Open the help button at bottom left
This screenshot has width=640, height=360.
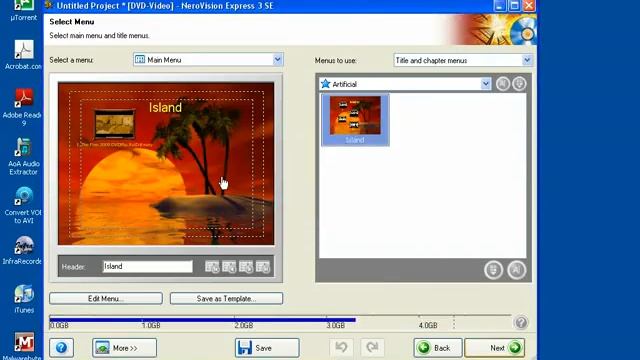[x=62, y=348]
